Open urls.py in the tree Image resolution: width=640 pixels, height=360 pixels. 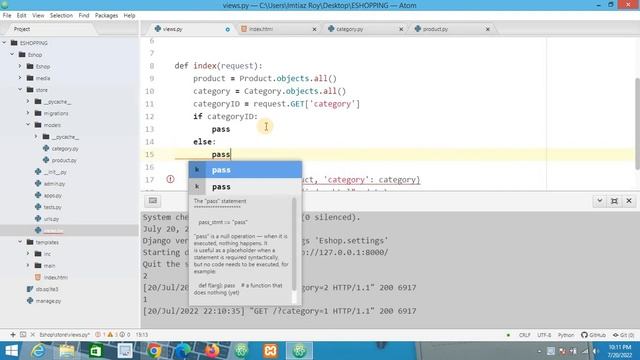click(51, 219)
